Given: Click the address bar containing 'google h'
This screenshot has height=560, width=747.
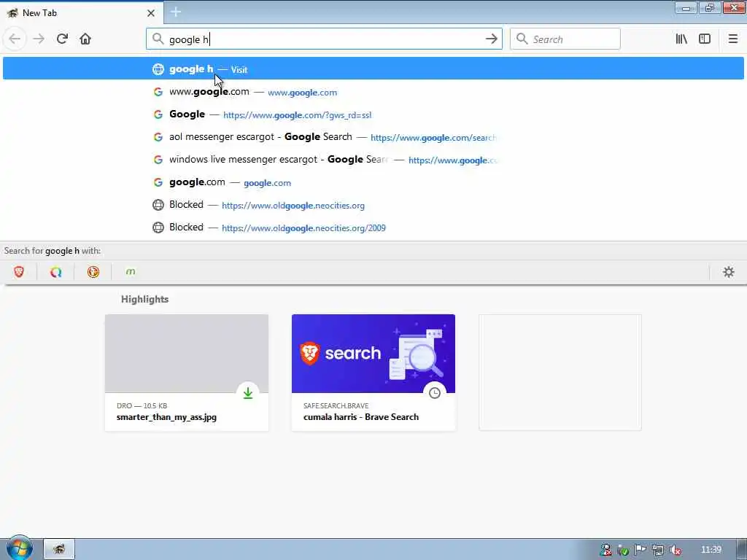Looking at the screenshot, I should point(324,39).
